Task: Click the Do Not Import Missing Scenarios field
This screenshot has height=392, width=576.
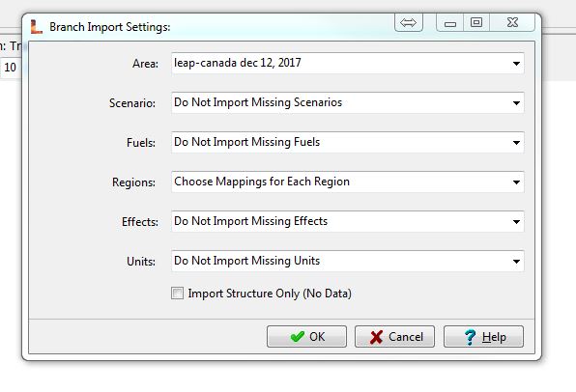Action: click(x=348, y=102)
